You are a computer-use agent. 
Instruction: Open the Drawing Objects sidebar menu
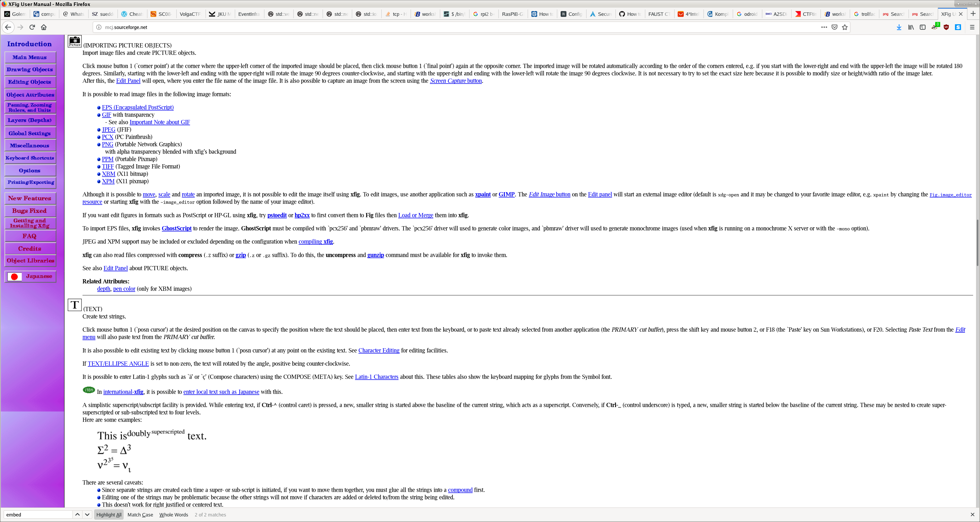click(30, 70)
